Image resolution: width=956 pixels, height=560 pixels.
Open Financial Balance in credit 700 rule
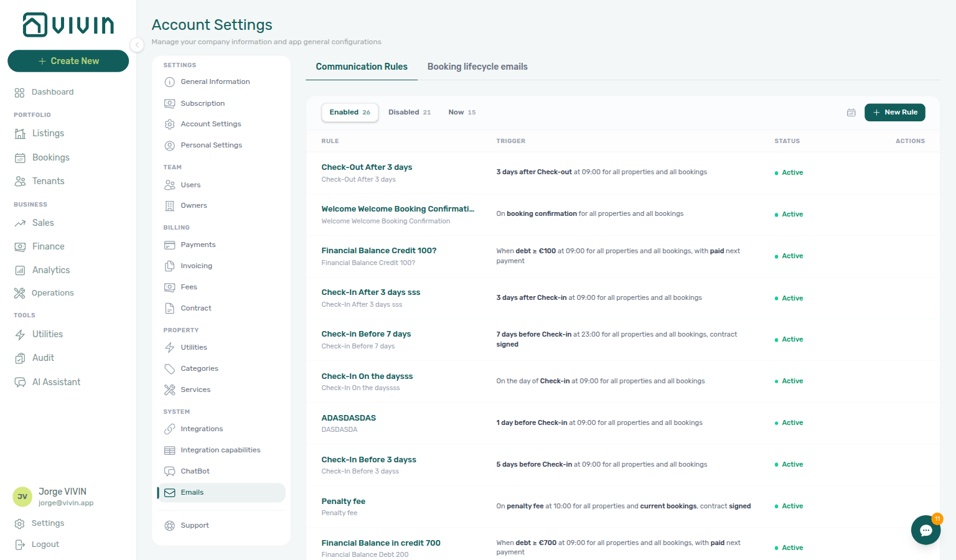tap(381, 543)
